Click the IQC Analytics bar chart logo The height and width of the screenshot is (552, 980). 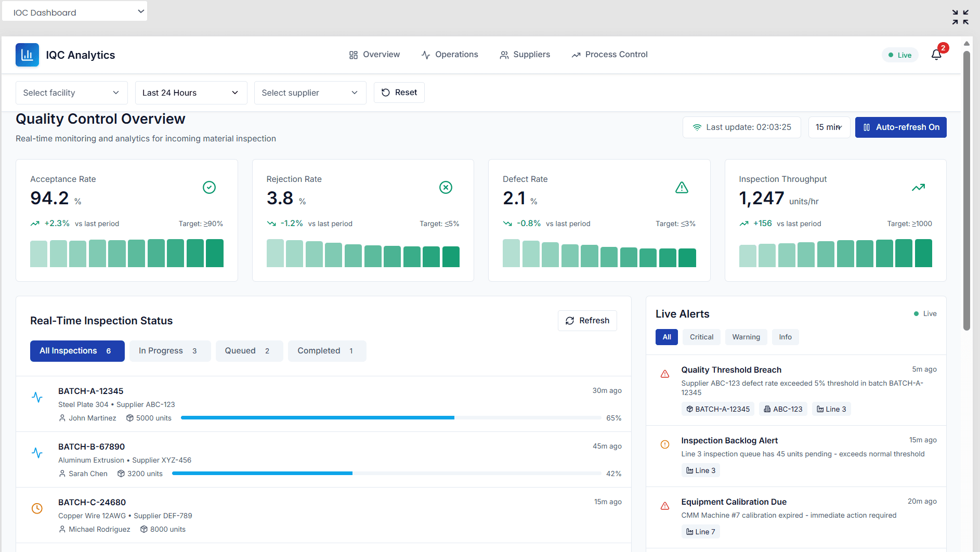[x=27, y=55]
